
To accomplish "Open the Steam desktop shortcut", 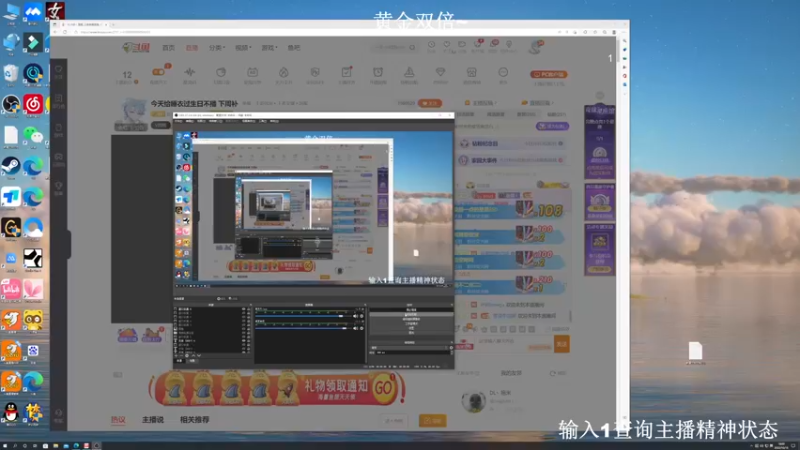I will pyautogui.click(x=11, y=166).
